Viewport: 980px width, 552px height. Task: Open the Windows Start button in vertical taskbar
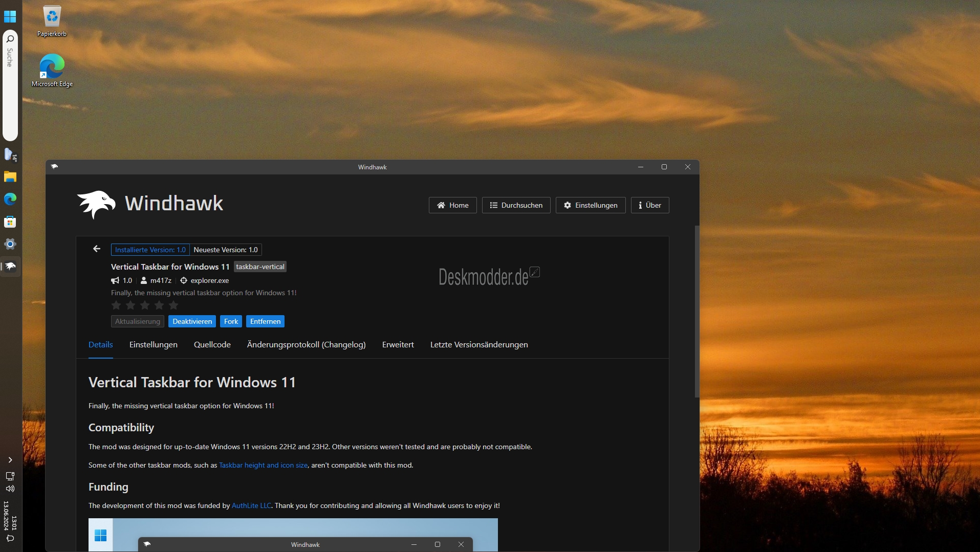(10, 16)
